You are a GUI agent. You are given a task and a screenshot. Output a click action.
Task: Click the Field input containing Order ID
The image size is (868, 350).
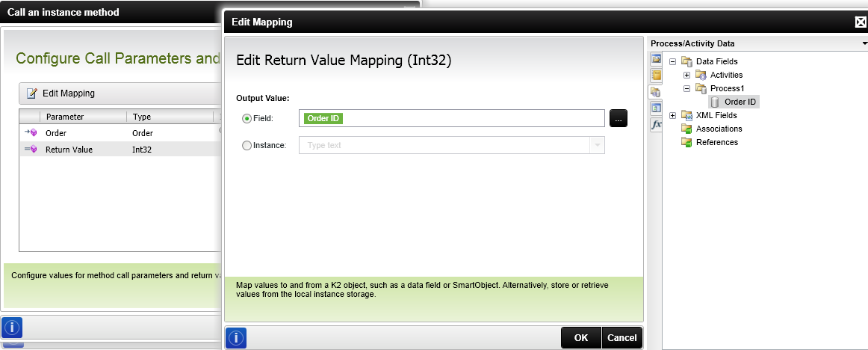[x=452, y=118]
